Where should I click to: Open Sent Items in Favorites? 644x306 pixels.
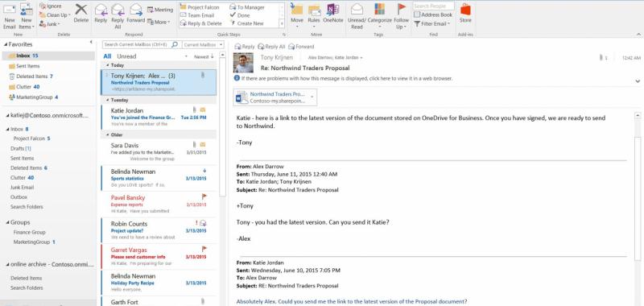(x=28, y=66)
